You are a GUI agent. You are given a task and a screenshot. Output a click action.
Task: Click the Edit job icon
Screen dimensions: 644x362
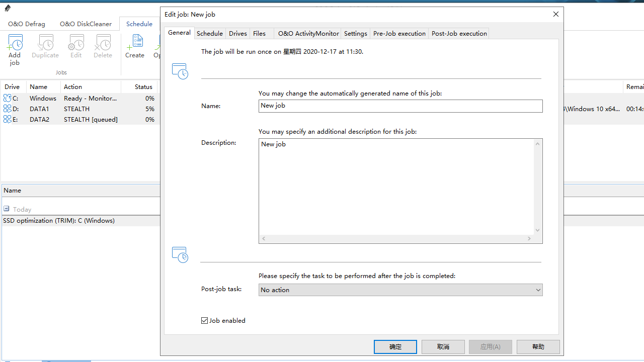tap(76, 43)
